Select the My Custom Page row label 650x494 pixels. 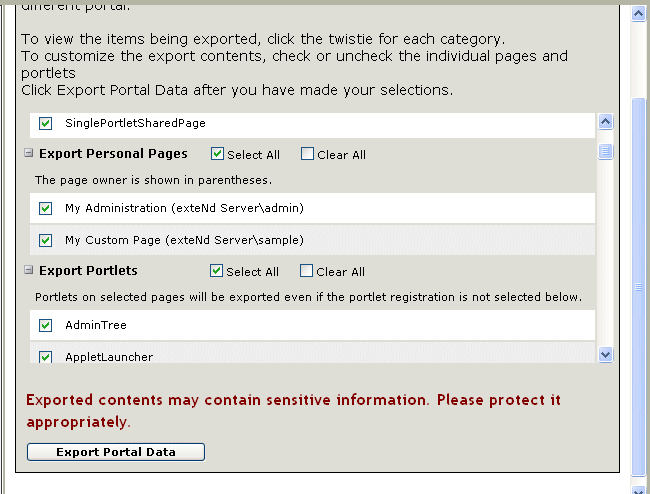tap(184, 240)
